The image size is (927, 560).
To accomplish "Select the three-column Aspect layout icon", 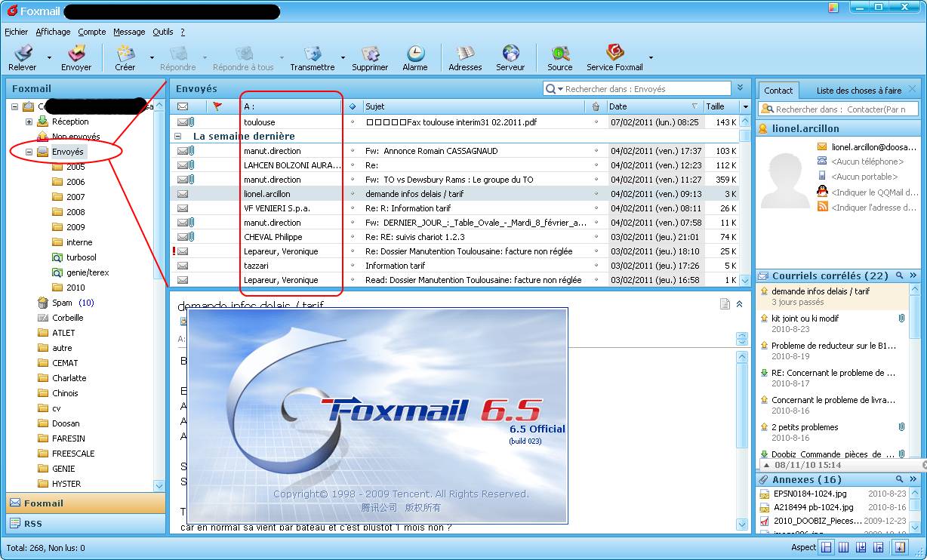I will [845, 547].
